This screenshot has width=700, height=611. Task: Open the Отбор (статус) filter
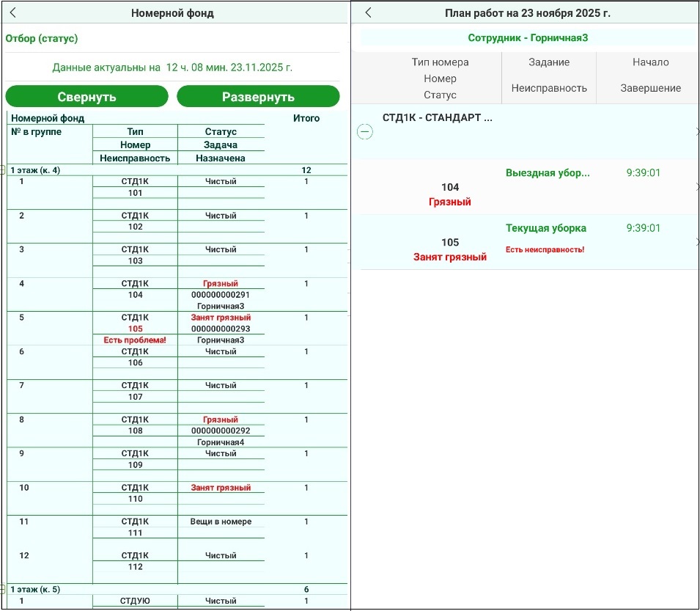pyautogui.click(x=42, y=38)
